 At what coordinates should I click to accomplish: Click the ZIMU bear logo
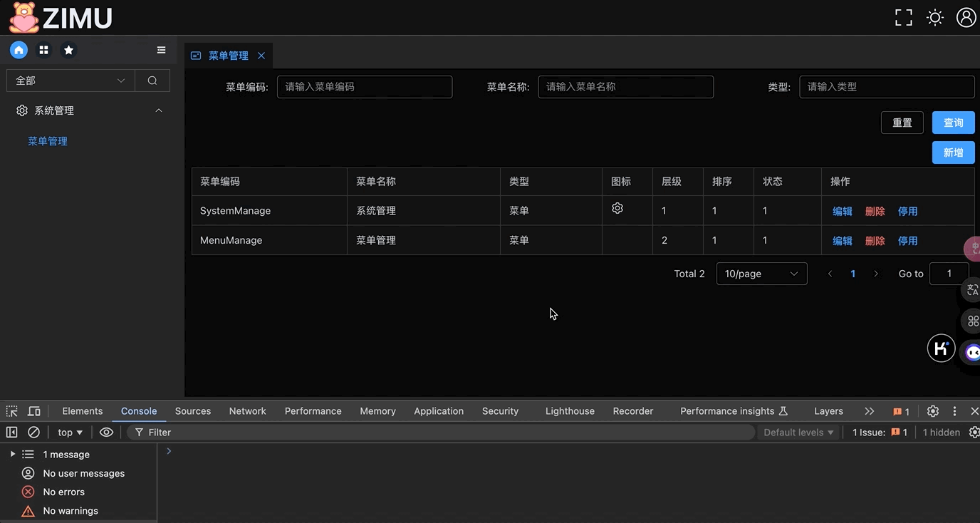(x=24, y=18)
